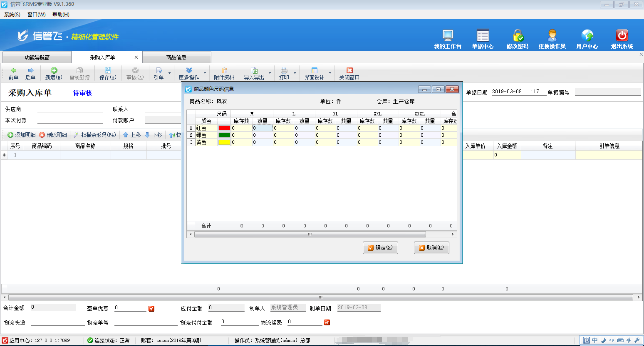The height and width of the screenshot is (346, 644).
Task: Expand the 打印 print dropdown arrow
Action: pos(295,73)
